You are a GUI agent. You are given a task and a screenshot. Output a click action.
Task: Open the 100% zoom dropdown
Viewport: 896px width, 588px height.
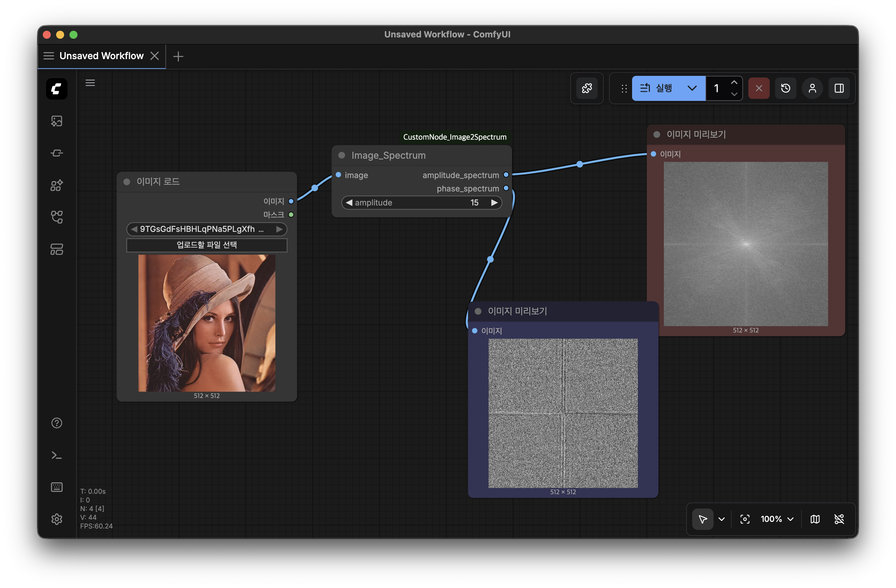click(x=777, y=519)
